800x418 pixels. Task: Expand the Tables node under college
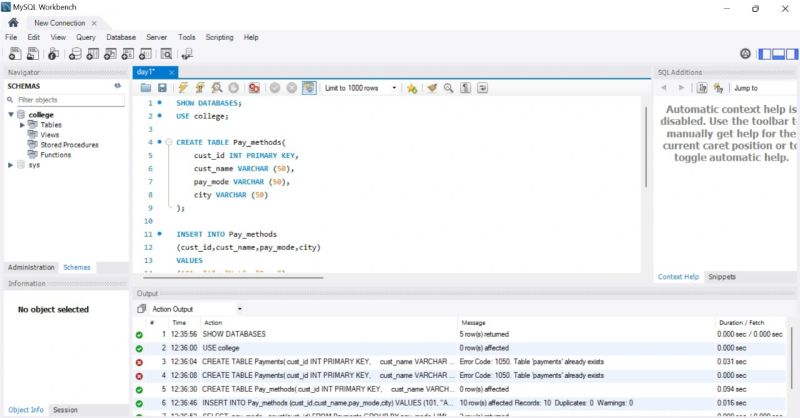[23, 125]
